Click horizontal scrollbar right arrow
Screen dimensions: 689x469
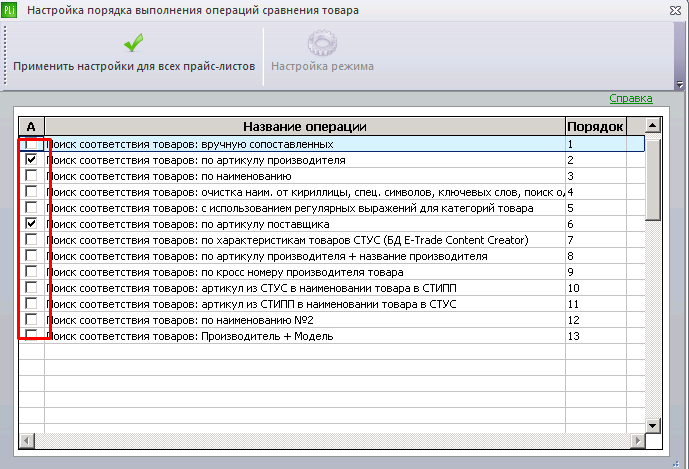tap(637, 440)
